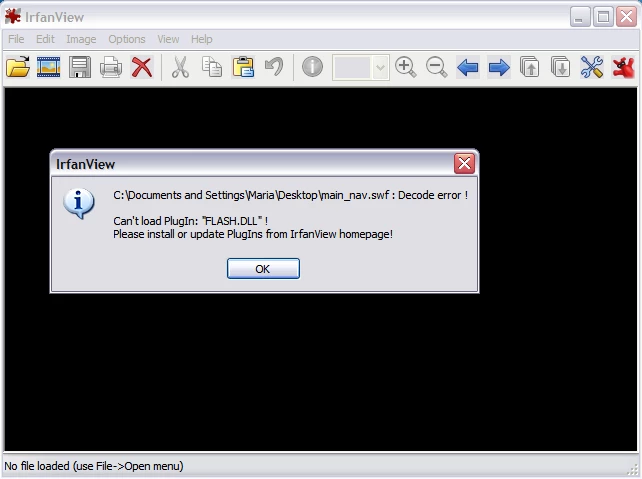This screenshot has height=479, width=642.
Task: Go to next file with right arrow
Action: tap(499, 67)
